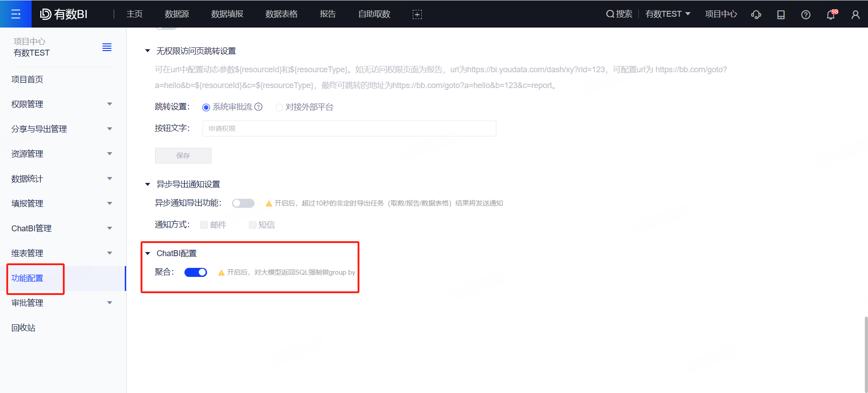Click the 保存 button

183,155
